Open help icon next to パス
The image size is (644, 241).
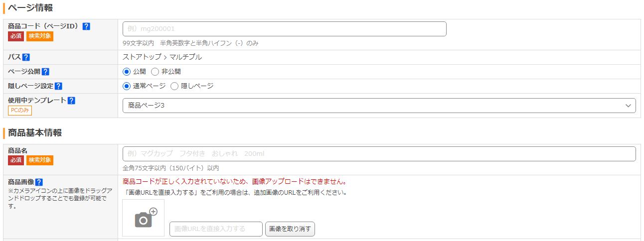point(26,57)
